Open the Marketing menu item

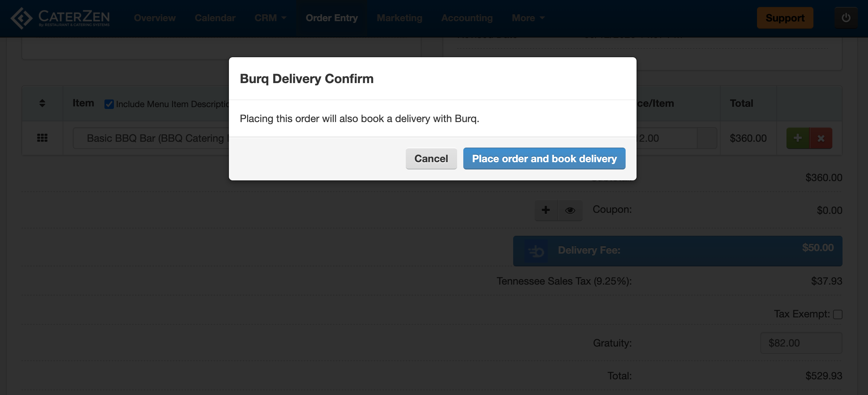(x=400, y=18)
